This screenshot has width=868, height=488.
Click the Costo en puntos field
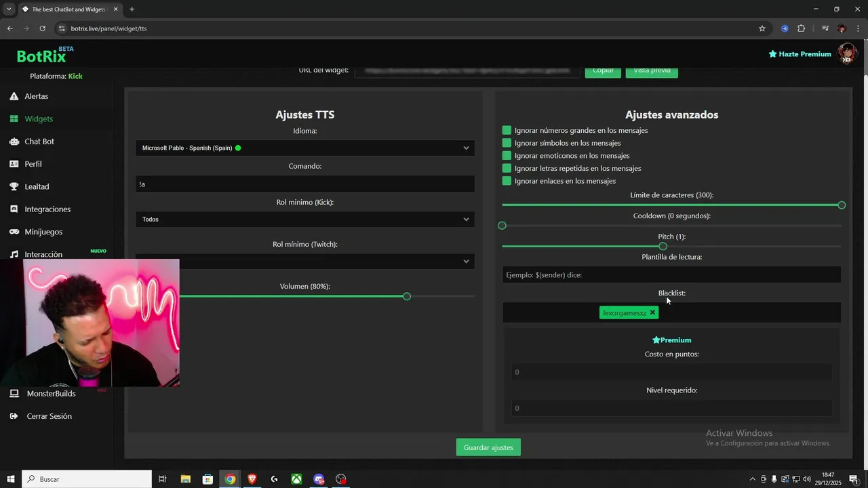tap(671, 372)
